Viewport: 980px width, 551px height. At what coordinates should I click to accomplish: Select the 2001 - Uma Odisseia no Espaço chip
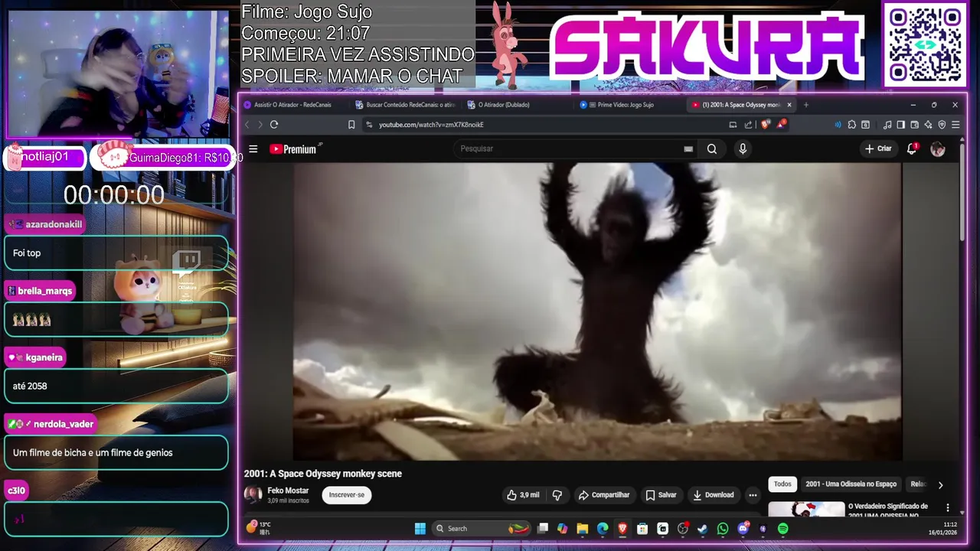(x=851, y=484)
